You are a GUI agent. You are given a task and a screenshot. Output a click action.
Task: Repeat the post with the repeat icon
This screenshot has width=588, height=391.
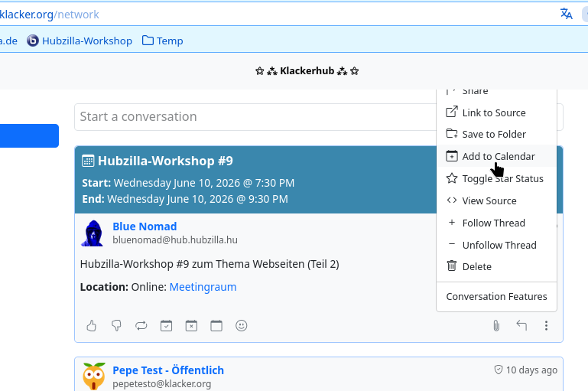tap(141, 326)
